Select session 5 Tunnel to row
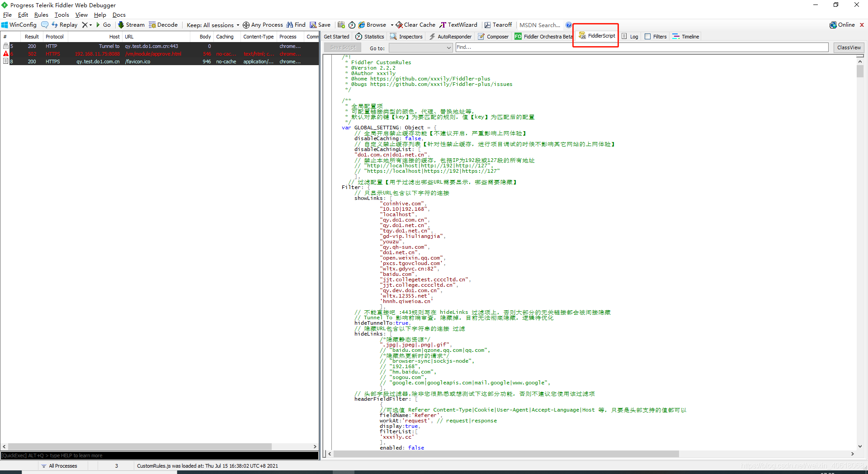Screen dimensions: 868x474 click(x=160, y=46)
